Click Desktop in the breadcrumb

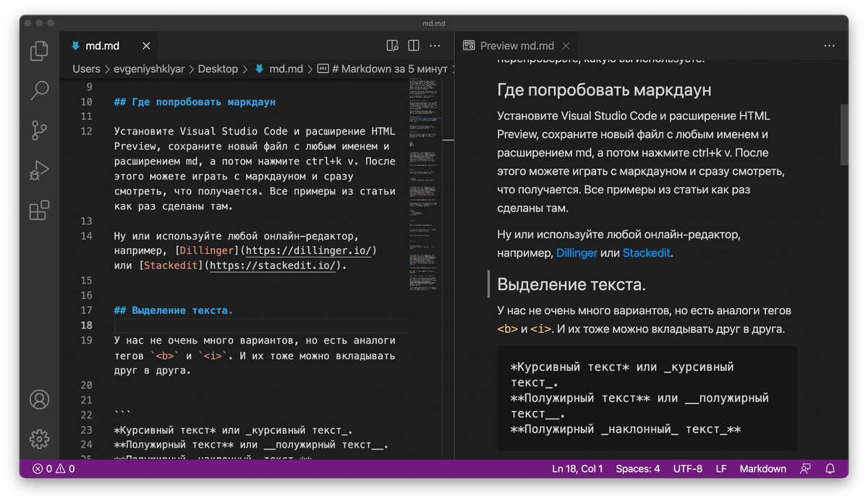[218, 69]
